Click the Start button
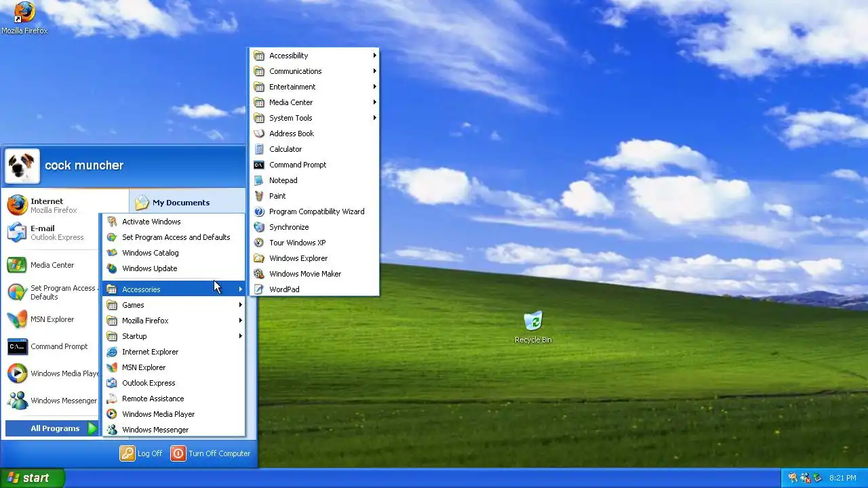The width and height of the screenshot is (868, 488). pyautogui.click(x=32, y=478)
